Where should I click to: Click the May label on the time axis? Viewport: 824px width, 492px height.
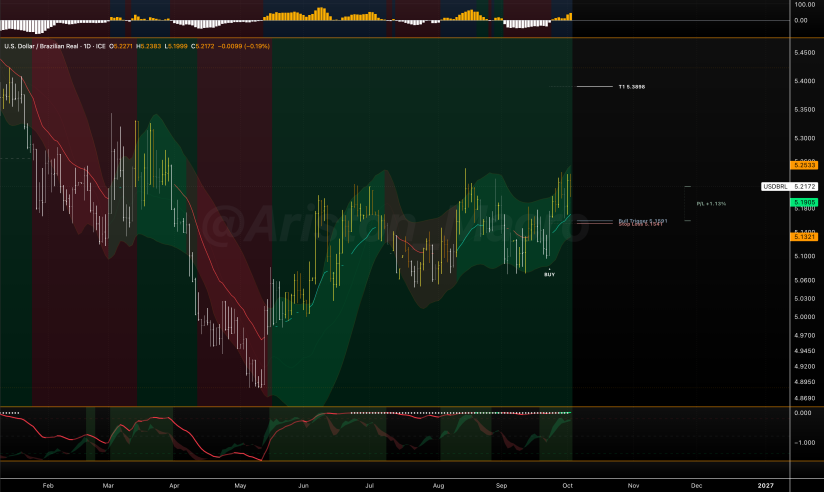pyautogui.click(x=240, y=486)
